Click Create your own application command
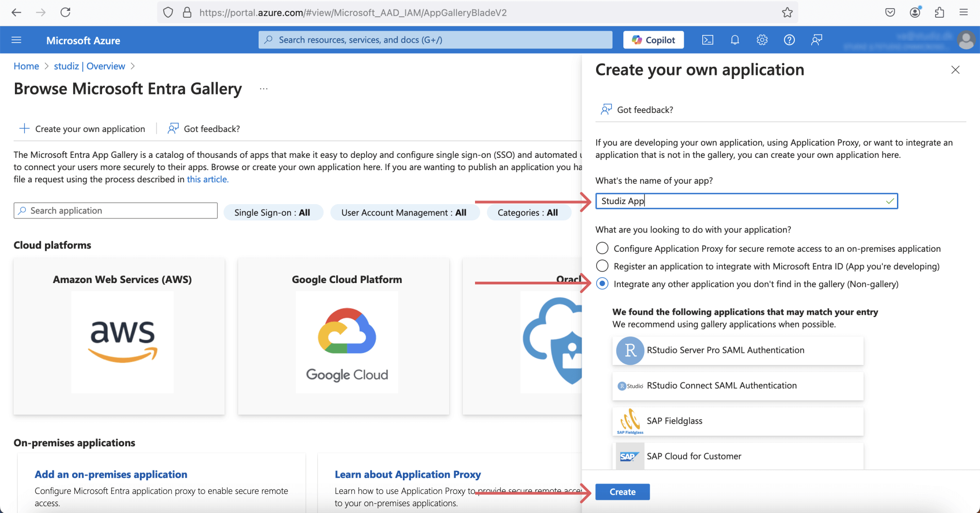The image size is (980, 513). point(82,129)
